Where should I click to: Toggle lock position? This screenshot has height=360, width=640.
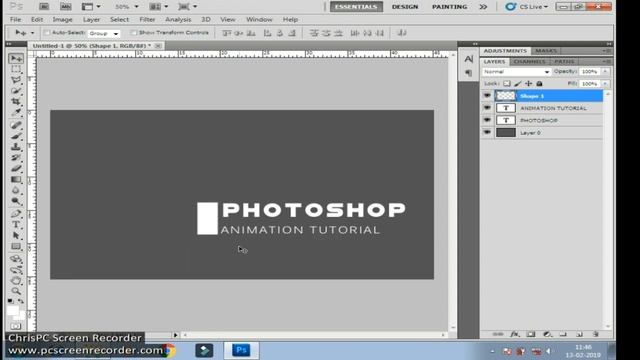529,83
